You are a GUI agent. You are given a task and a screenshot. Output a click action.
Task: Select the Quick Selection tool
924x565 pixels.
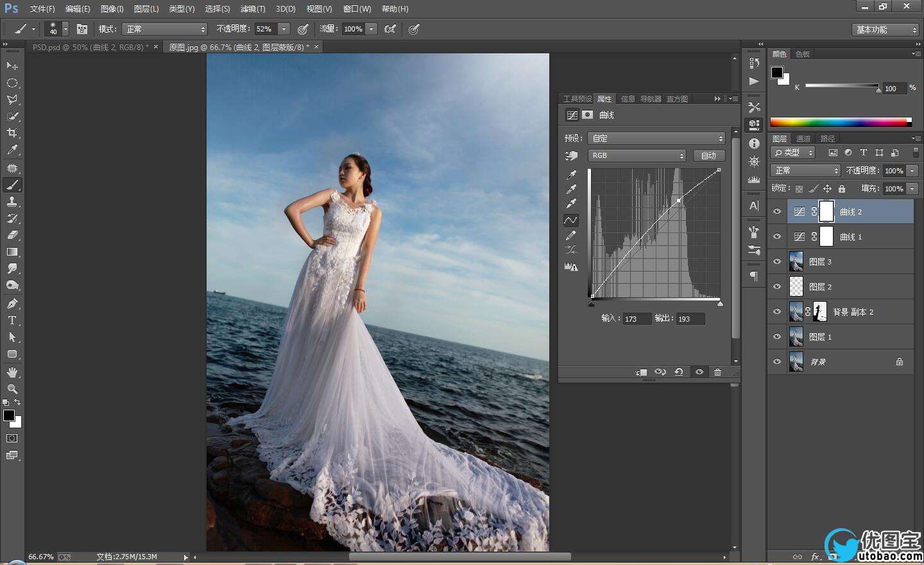12,116
